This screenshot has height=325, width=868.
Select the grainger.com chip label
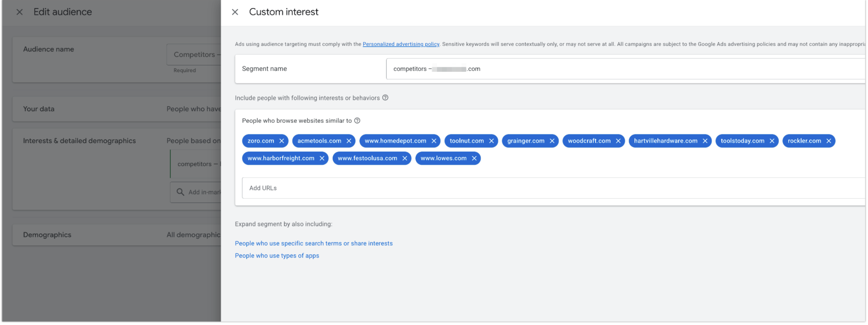[x=526, y=141]
